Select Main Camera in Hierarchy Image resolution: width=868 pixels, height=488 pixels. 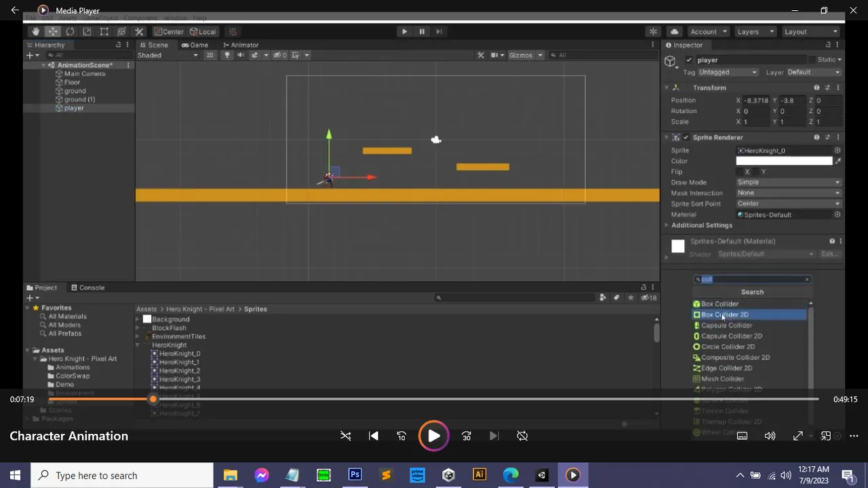coord(85,74)
